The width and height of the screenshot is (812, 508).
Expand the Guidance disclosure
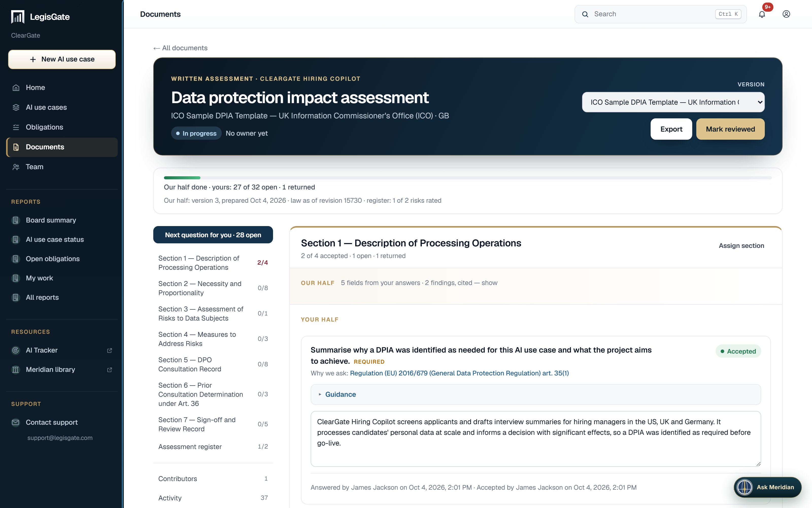tap(535, 394)
